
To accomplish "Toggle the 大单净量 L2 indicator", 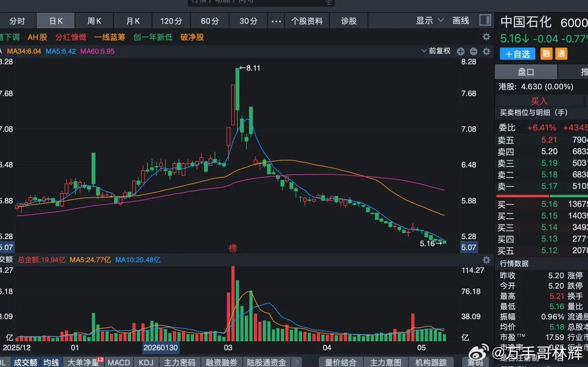I will [84, 362].
